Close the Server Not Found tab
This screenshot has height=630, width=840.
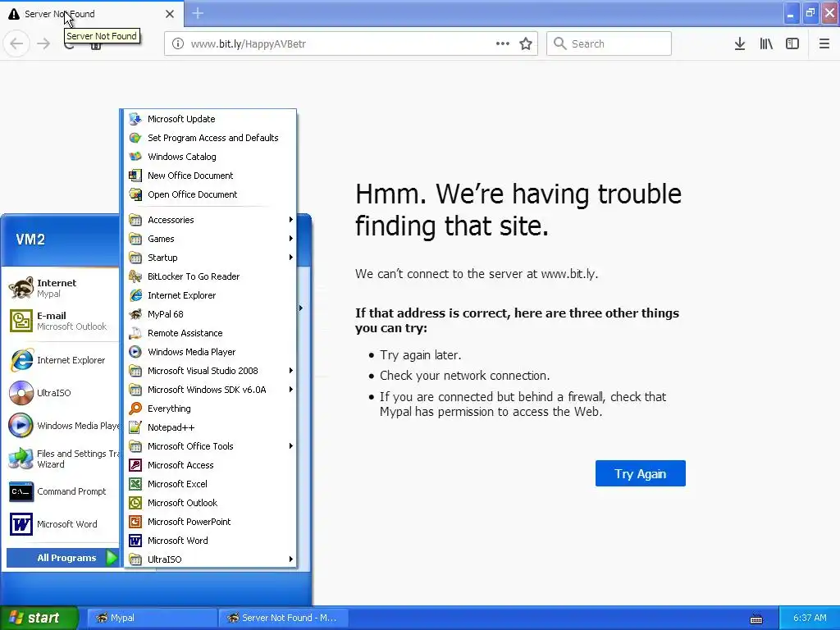pyautogui.click(x=170, y=14)
